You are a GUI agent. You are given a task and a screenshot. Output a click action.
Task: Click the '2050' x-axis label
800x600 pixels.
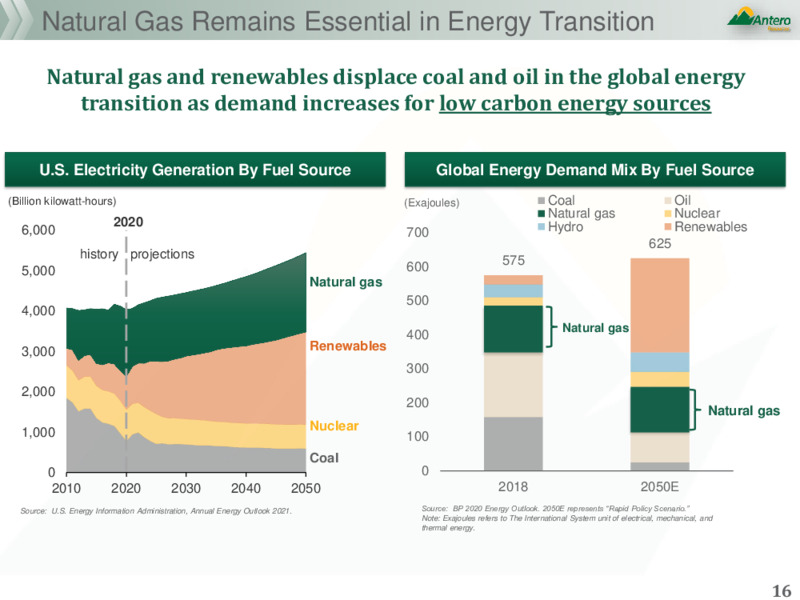(306, 489)
